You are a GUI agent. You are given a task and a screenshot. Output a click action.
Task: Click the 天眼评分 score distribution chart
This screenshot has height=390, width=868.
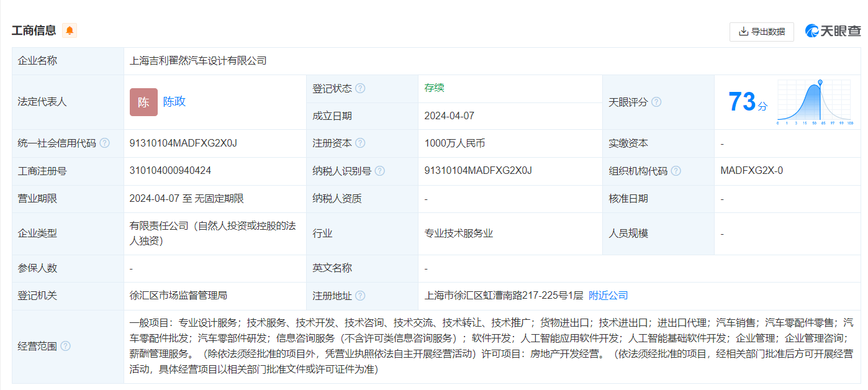[815, 102]
